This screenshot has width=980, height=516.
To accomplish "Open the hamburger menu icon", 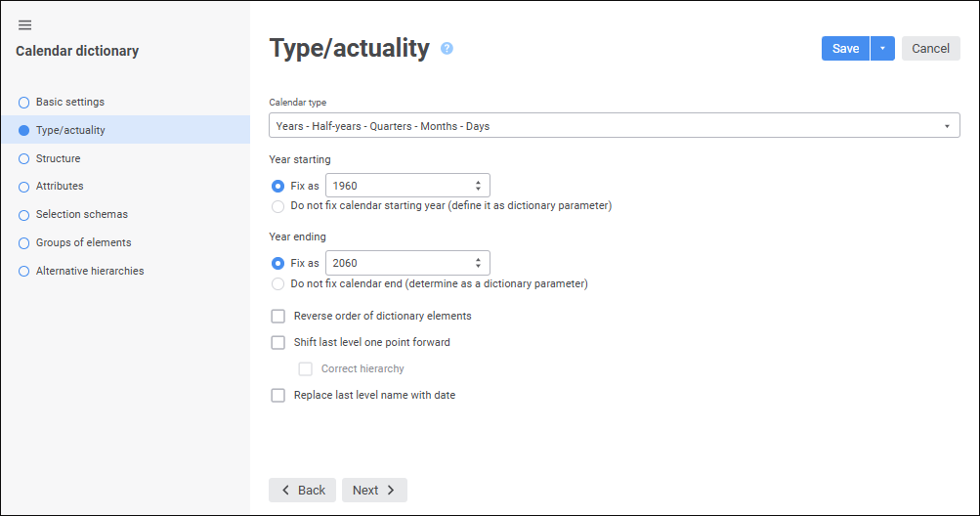I will click(24, 24).
